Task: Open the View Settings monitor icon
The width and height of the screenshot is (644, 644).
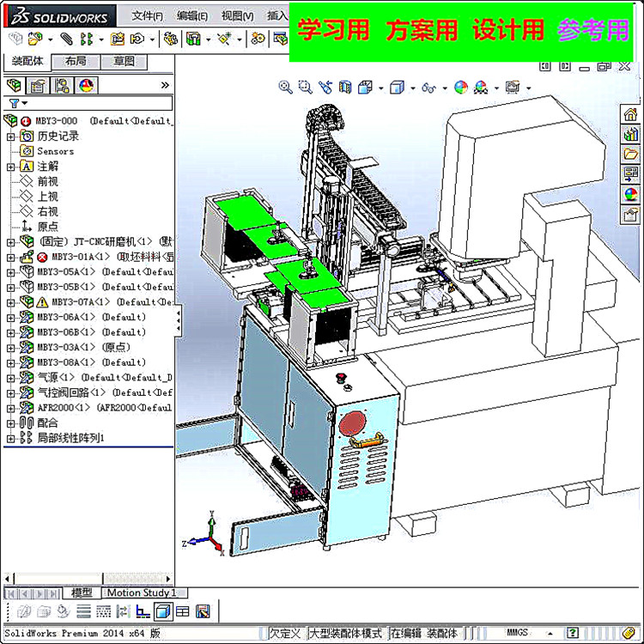Action: pyautogui.click(x=513, y=87)
